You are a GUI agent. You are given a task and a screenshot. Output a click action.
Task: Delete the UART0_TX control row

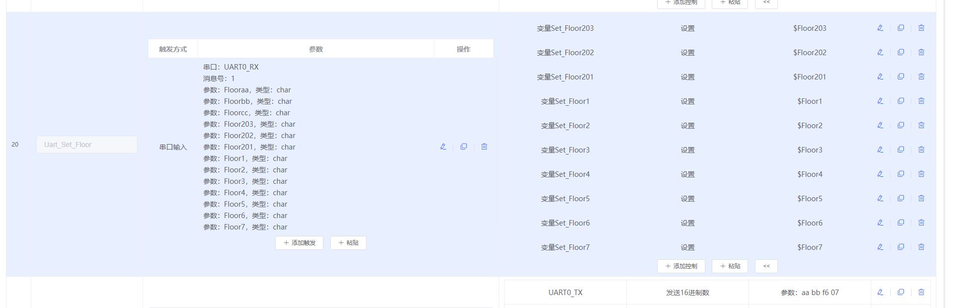pos(921,292)
